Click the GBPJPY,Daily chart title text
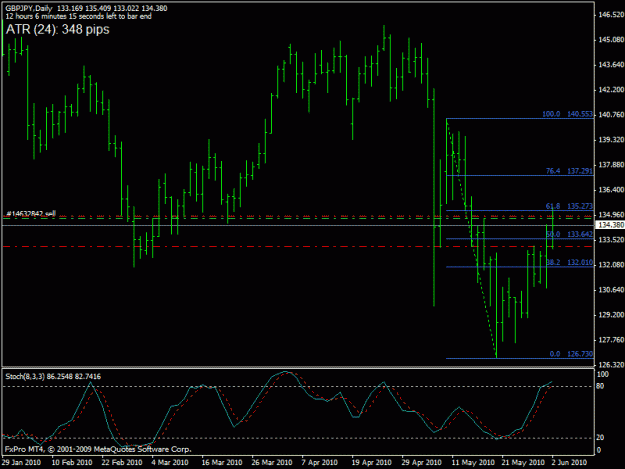 point(29,8)
